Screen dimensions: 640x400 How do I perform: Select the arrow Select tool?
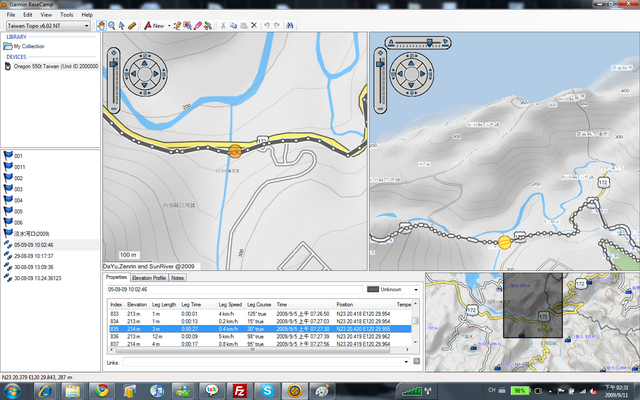122,25
